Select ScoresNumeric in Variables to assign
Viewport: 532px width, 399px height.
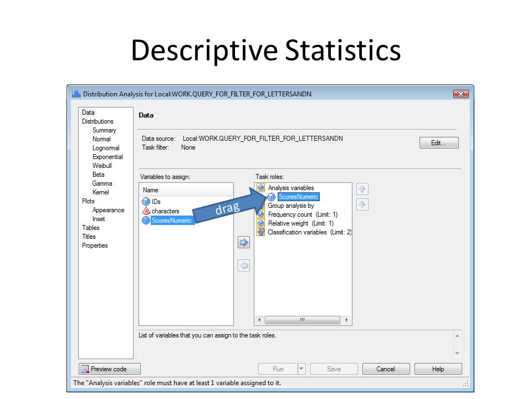172,221
